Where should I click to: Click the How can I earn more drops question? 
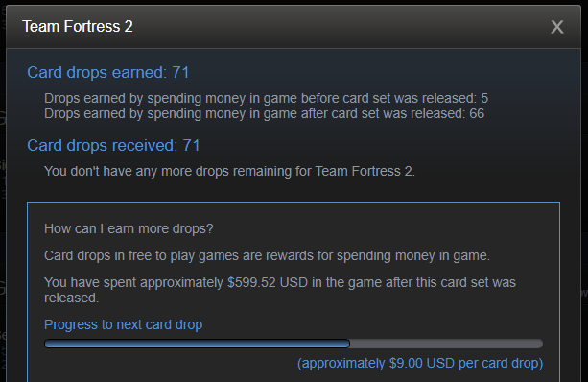point(129,228)
